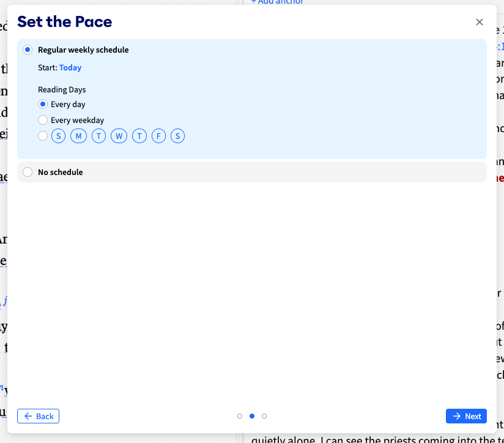Select No schedule option

[28, 172]
